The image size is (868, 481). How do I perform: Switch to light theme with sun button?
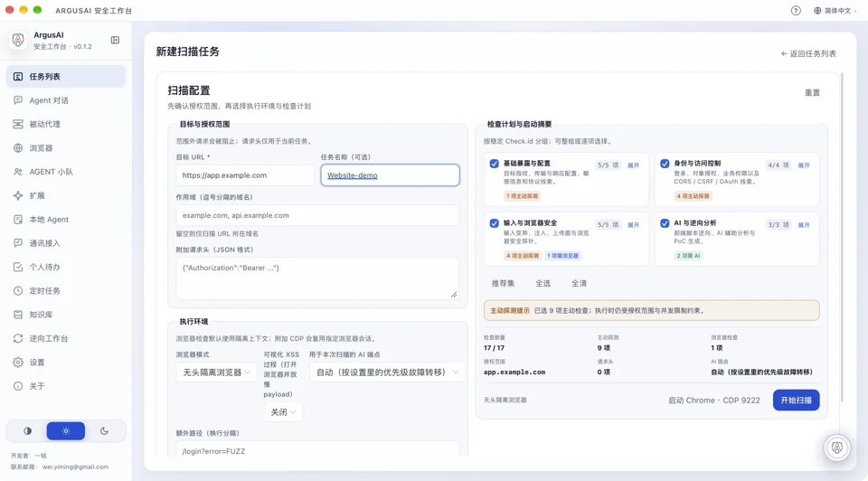pyautogui.click(x=66, y=430)
